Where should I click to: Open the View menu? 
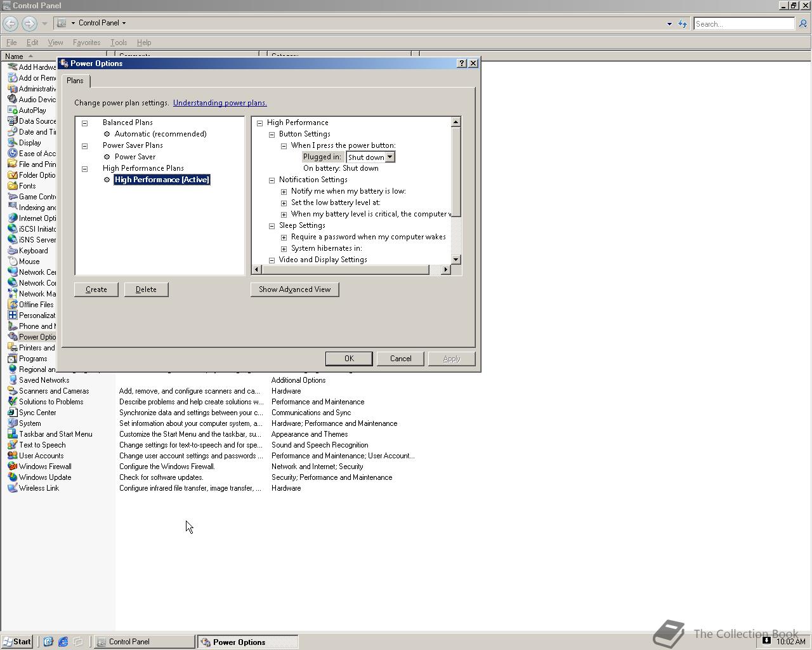tap(55, 43)
